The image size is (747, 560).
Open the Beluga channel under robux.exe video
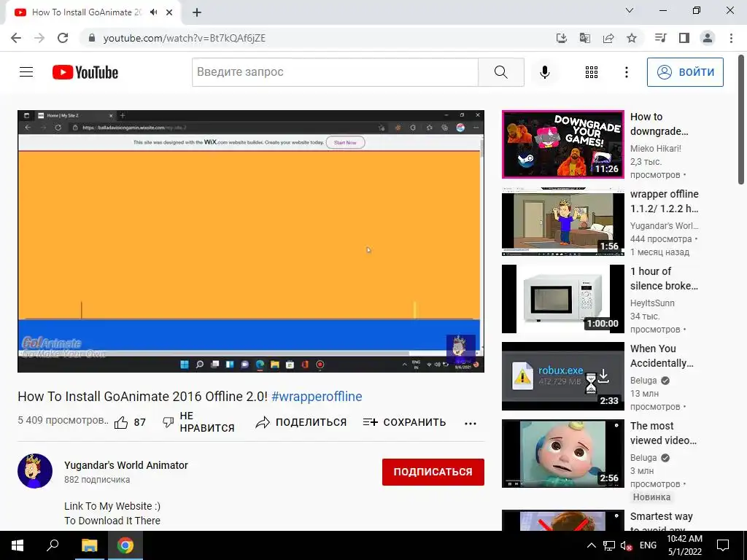pyautogui.click(x=643, y=381)
